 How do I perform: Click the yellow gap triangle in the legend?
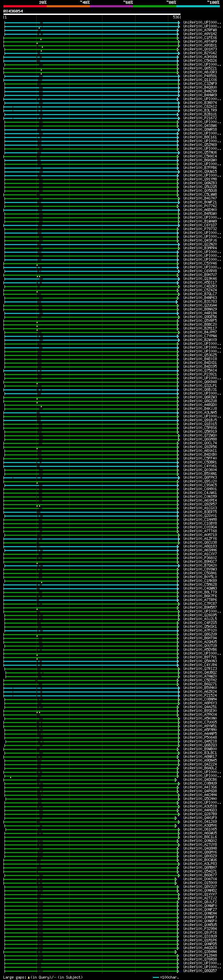pos(29,977)
